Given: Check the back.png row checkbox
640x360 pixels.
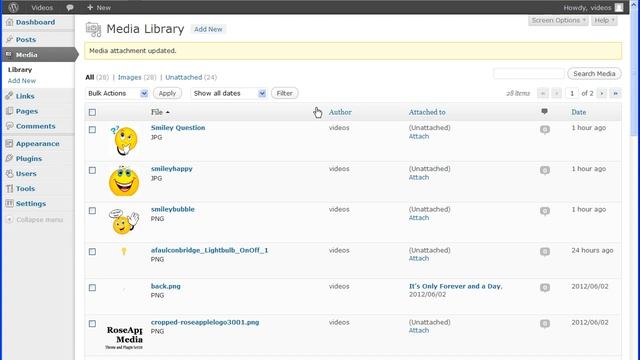Looking at the screenshot, I should coord(92,287).
